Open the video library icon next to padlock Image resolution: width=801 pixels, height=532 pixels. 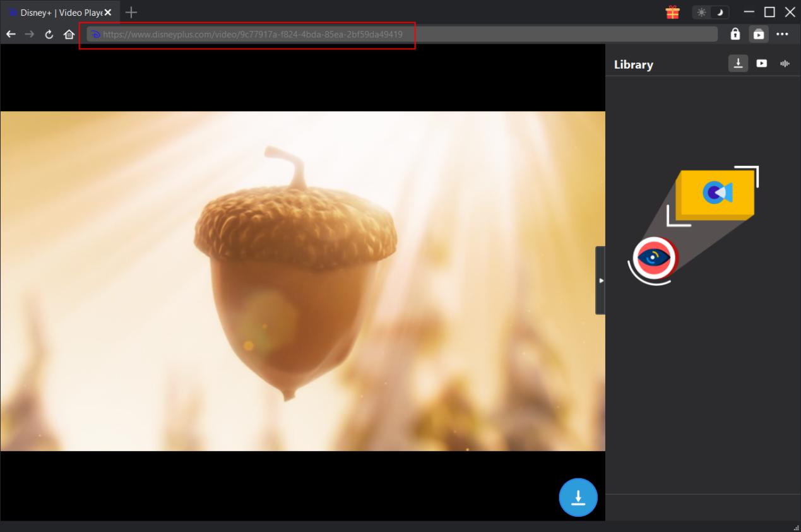tap(759, 34)
